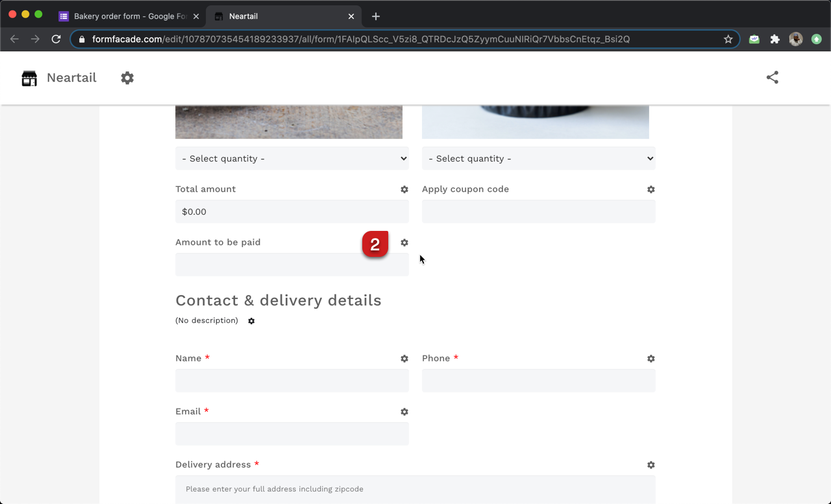The width and height of the screenshot is (831, 504).
Task: Click the share icon in header
Action: point(772,78)
